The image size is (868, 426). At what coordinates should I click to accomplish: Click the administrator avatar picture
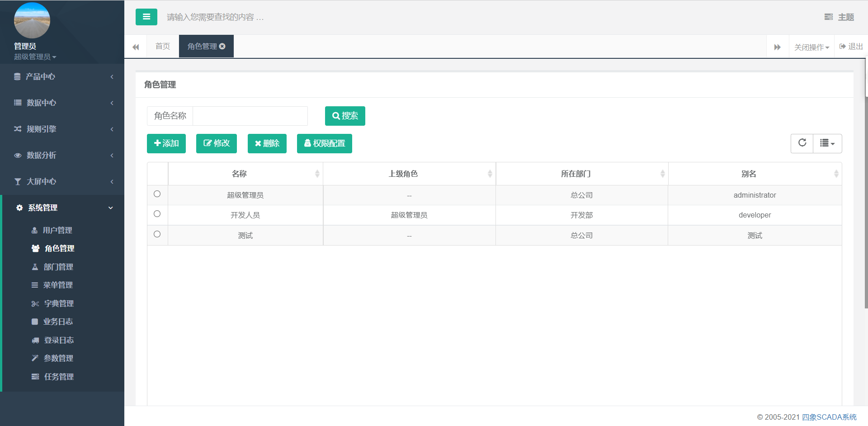coord(32,20)
